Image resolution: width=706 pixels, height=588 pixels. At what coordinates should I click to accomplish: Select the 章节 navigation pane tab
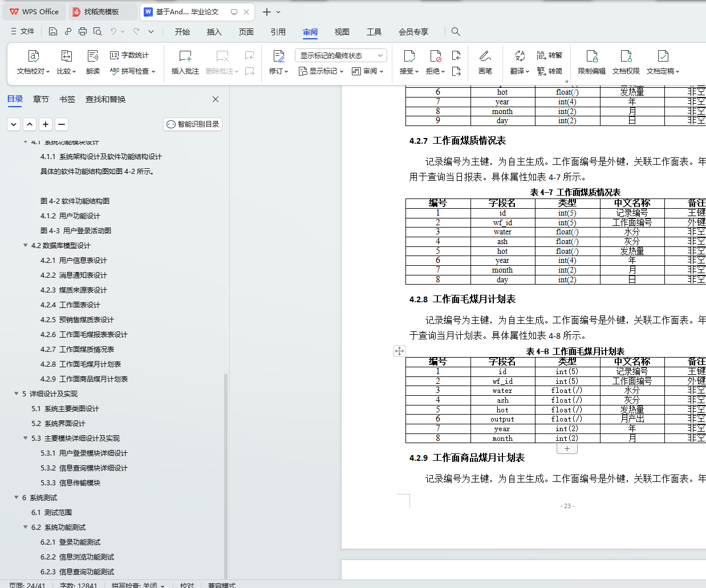41,99
